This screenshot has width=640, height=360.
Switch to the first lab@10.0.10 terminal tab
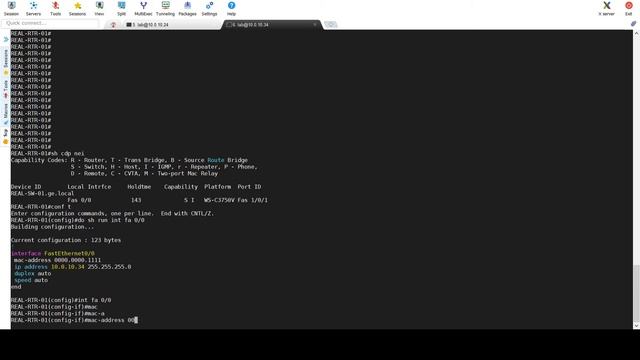click(171, 25)
